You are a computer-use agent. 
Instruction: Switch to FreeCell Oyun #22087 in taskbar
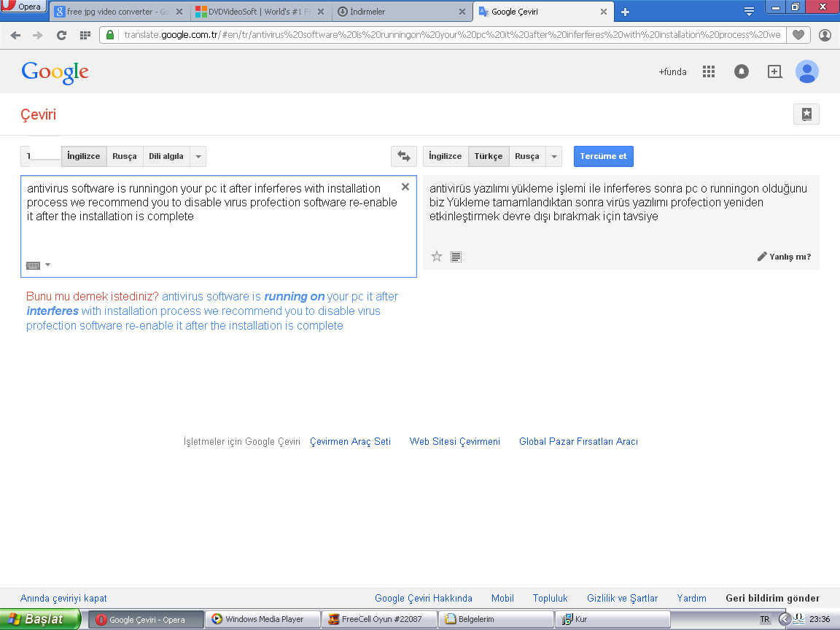(379, 619)
